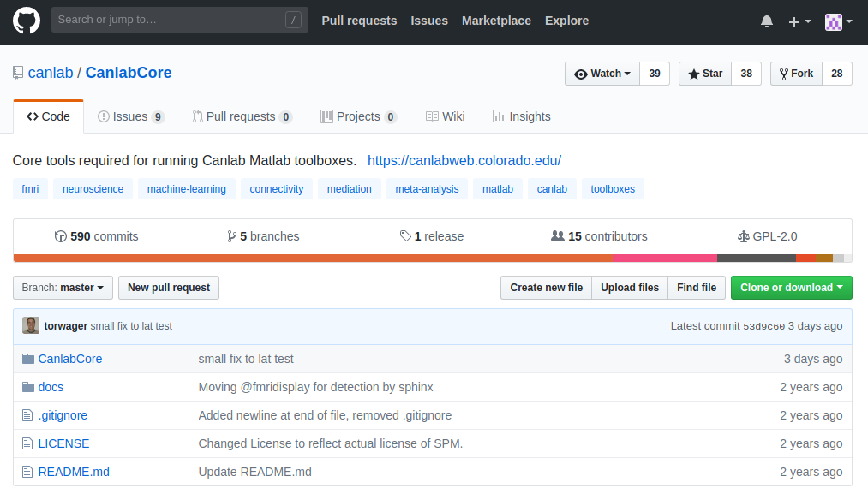The height and width of the screenshot is (494, 868).
Task: View the 590 commits
Action: click(x=96, y=236)
